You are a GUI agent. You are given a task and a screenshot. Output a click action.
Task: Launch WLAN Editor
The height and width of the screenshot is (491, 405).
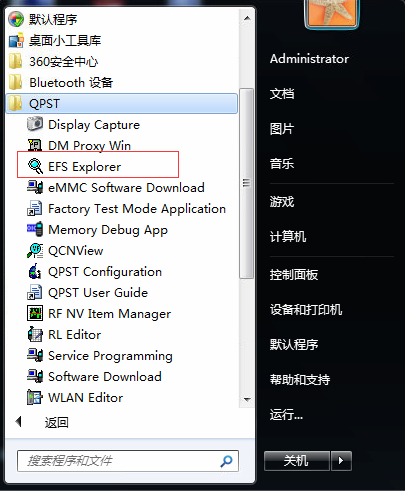(86, 398)
